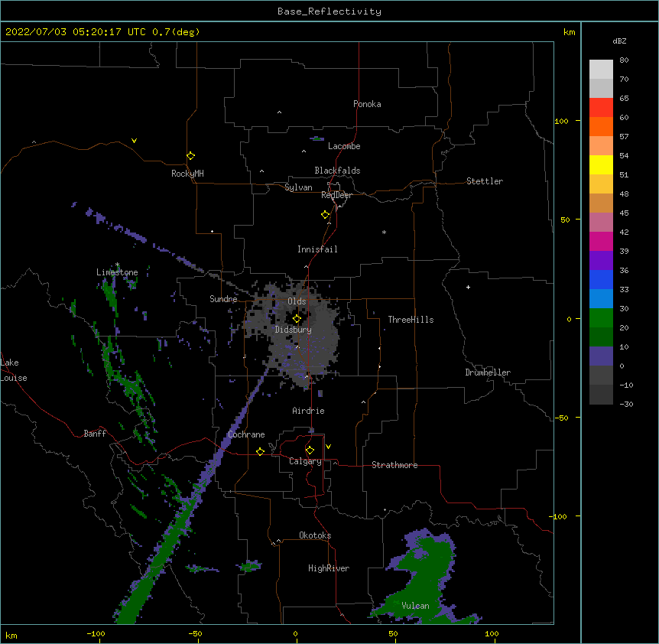Select the Ponoka city label
659x644 pixels.
click(367, 104)
